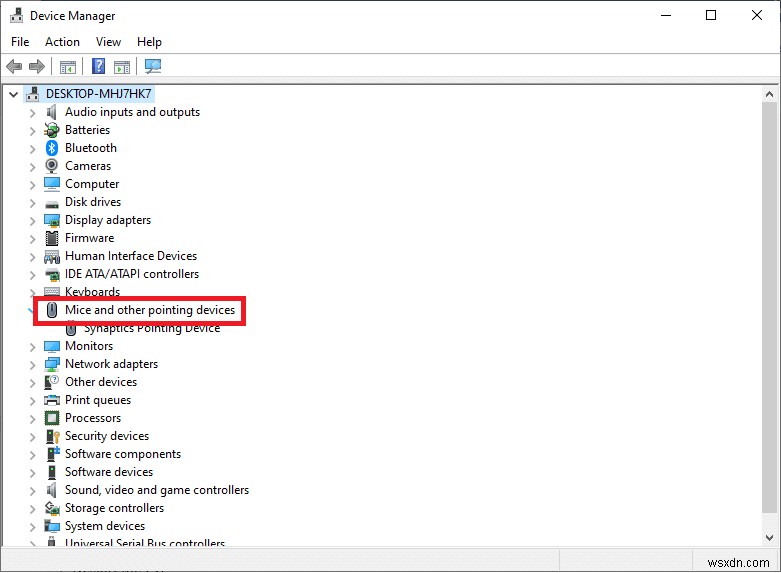781x573 pixels.
Task: Select the Synaptics Pointing Device entry
Action: point(152,328)
